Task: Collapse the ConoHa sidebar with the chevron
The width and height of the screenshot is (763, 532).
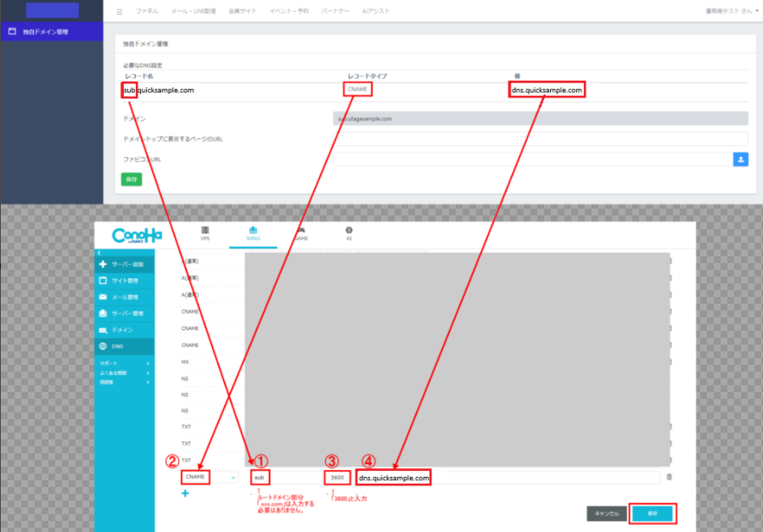Action: click(x=99, y=253)
